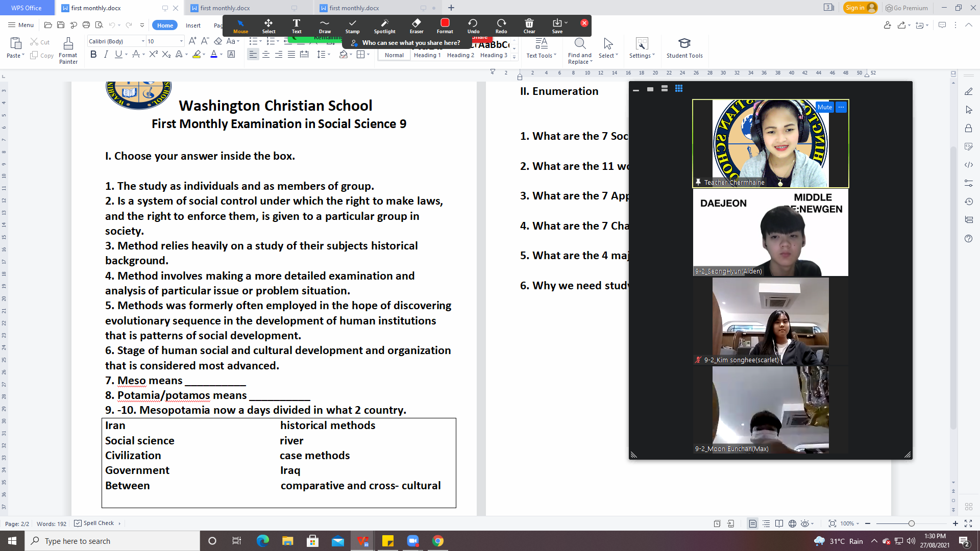Apply the Heading 1 style
The width and height of the screenshot is (980, 551).
pyautogui.click(x=427, y=55)
